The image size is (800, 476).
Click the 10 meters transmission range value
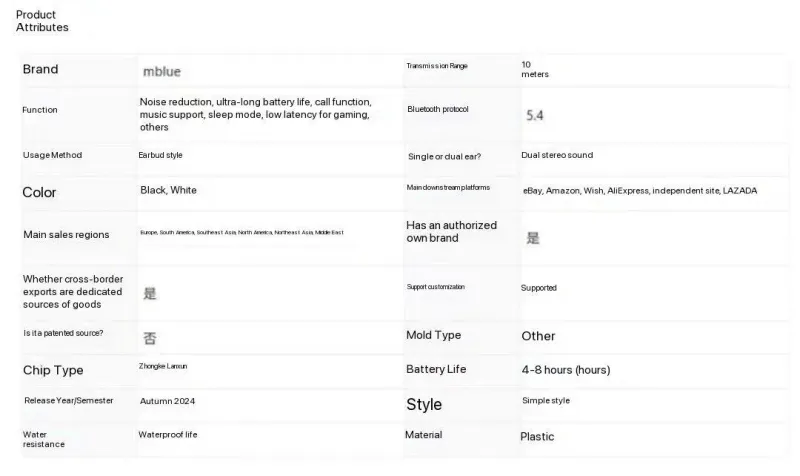535,69
